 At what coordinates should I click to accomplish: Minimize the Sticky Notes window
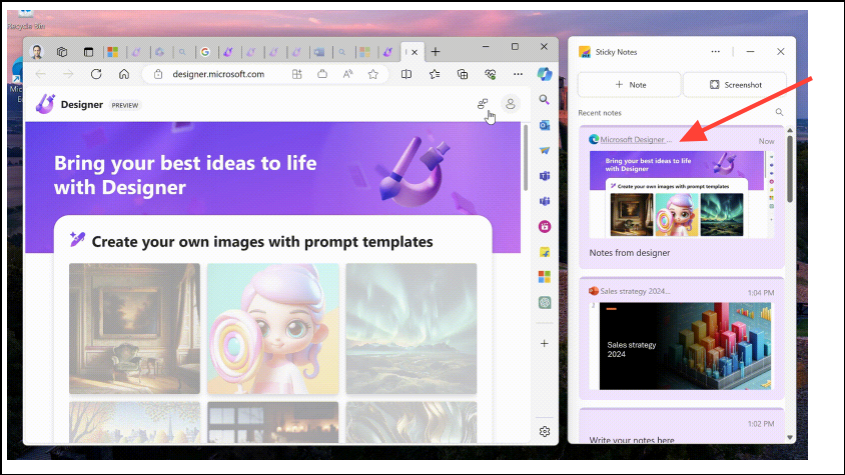(x=750, y=52)
